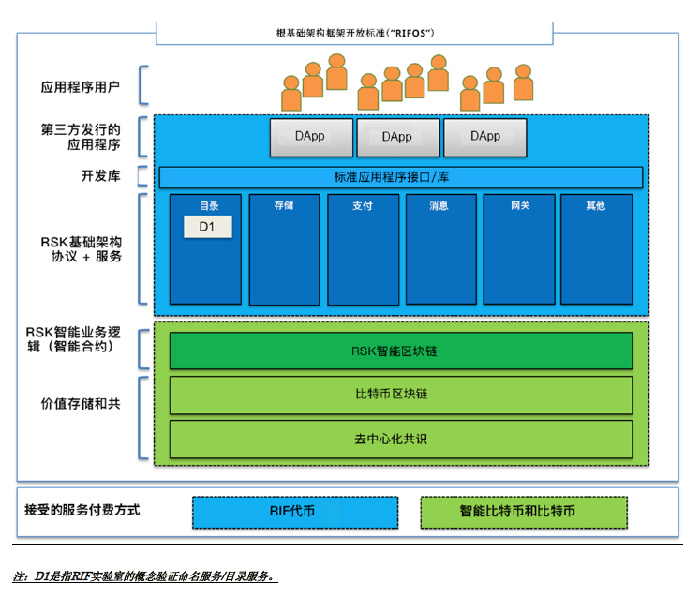Click the middle DApp box
Screen dimensions: 700x597
398,138
